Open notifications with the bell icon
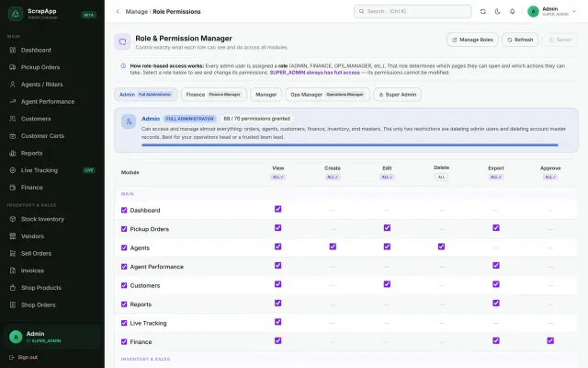Image resolution: width=588 pixels, height=368 pixels. [x=513, y=12]
